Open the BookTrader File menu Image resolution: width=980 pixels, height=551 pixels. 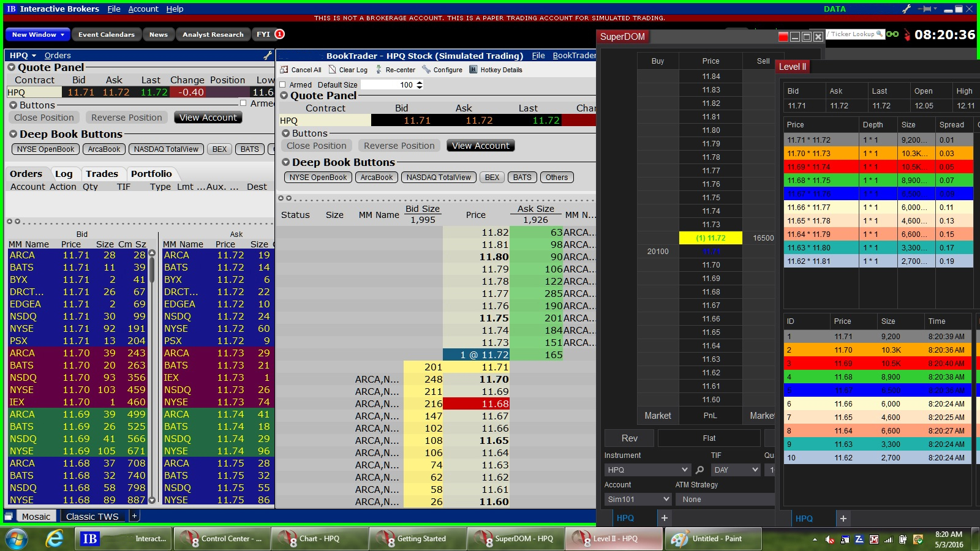538,55
